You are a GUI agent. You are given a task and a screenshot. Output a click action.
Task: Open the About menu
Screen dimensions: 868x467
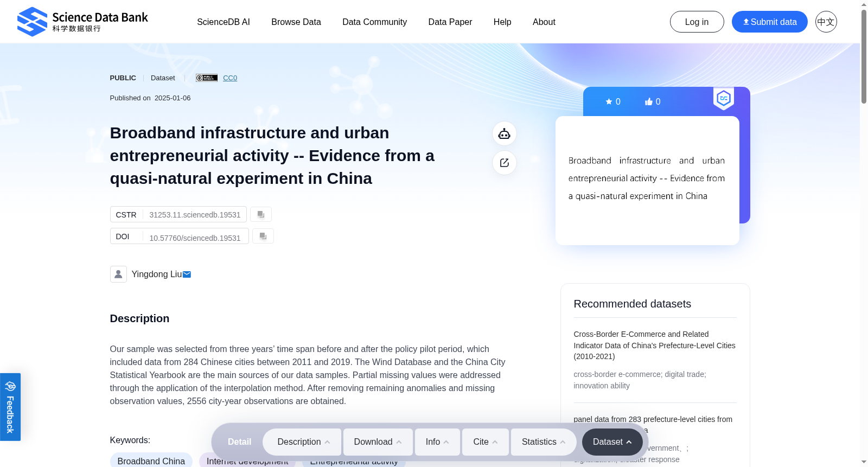coord(544,22)
